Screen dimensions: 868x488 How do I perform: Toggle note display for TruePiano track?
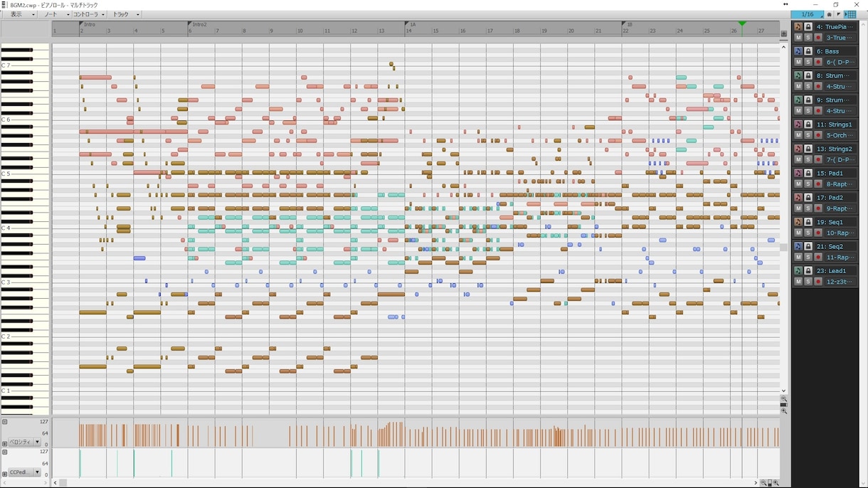(798, 27)
